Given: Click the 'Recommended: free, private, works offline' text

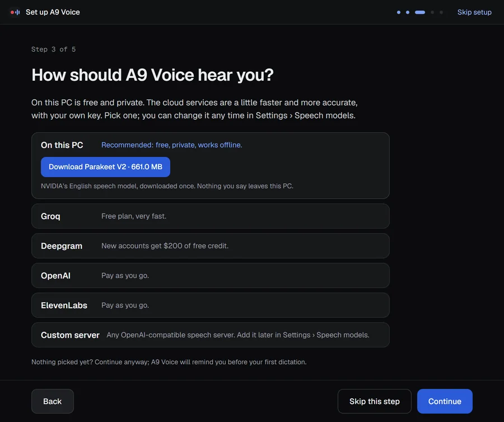Looking at the screenshot, I should coord(172,145).
